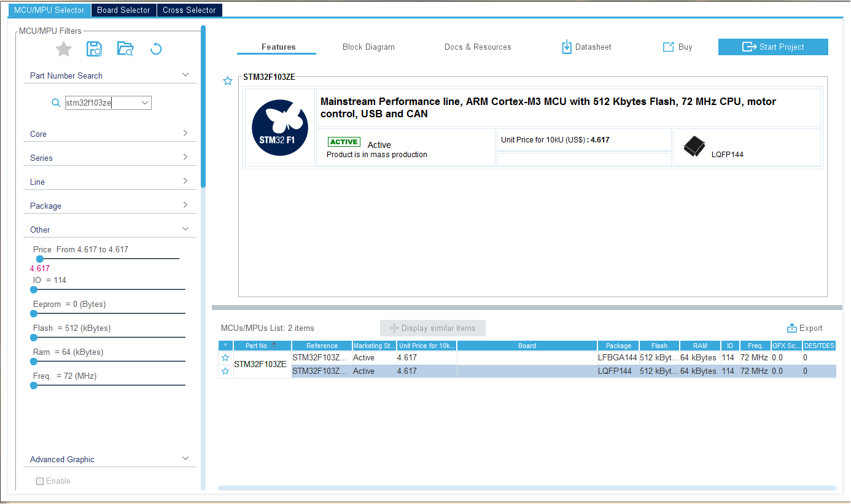
Task: Click the STM32 F1 butterfly logo
Action: pos(281,128)
